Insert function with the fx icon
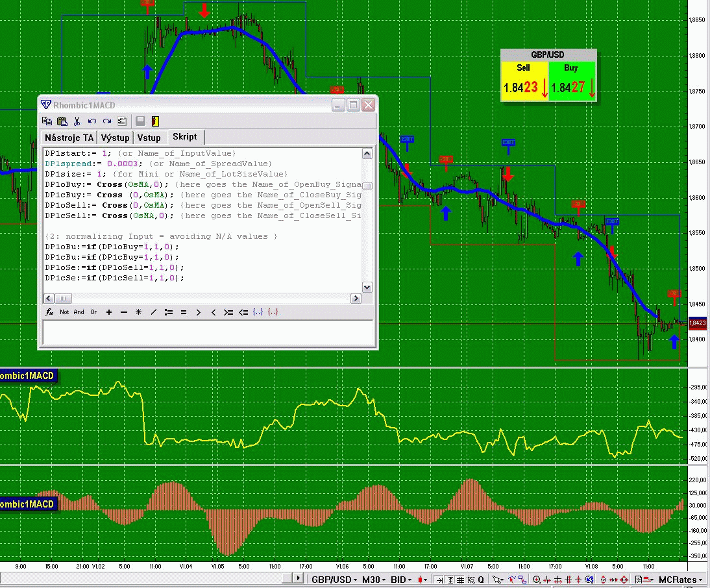Screen dimensions: 710x588 49,312
